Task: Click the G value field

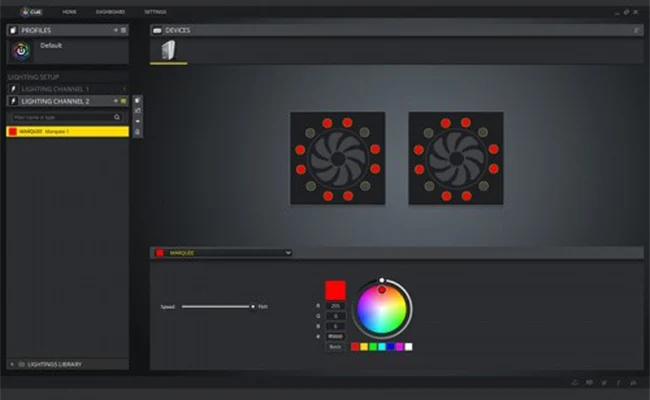Action: tap(335, 316)
